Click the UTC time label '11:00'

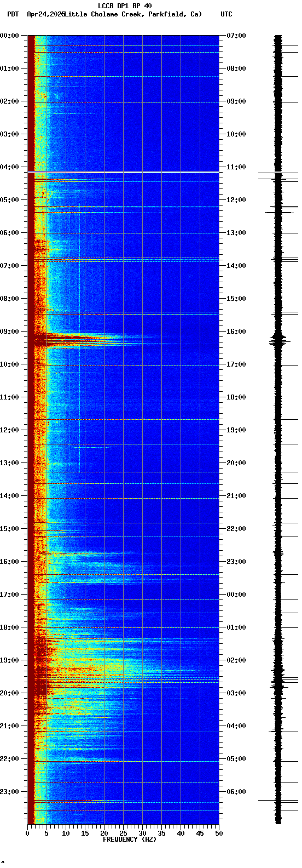click(236, 167)
